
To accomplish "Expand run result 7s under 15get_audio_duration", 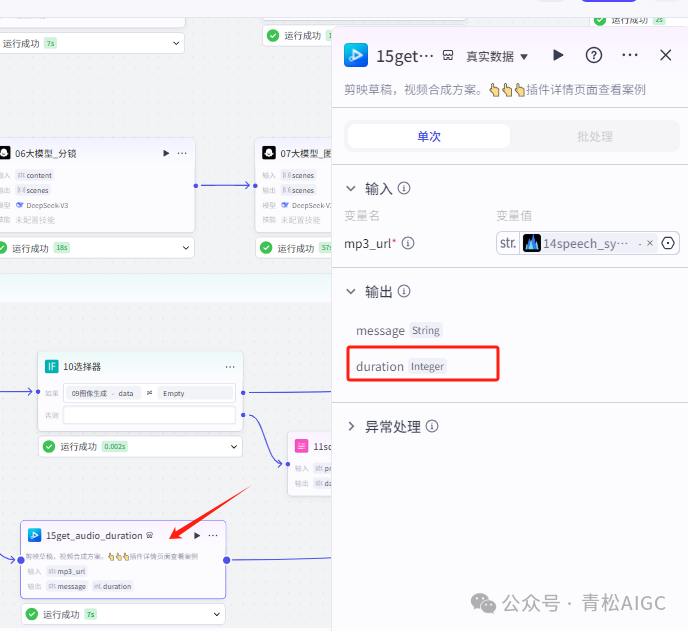I will [217, 614].
